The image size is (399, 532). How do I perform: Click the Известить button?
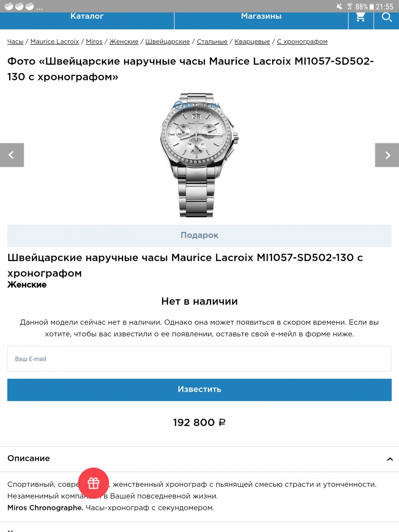pyautogui.click(x=199, y=390)
